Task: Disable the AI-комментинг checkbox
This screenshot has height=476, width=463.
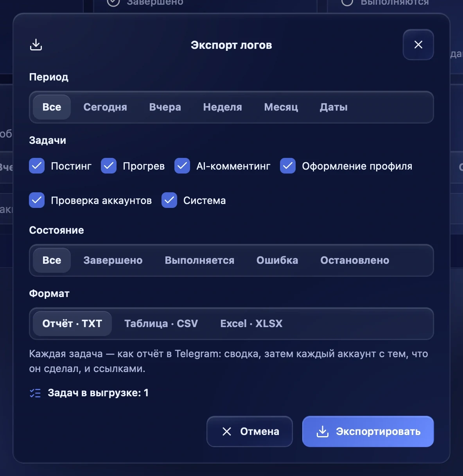Action: click(x=182, y=166)
